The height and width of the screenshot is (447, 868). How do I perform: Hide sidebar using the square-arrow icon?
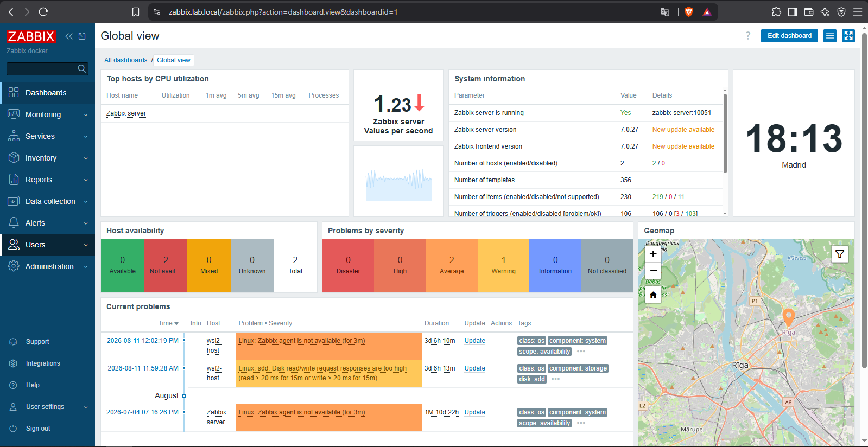82,36
